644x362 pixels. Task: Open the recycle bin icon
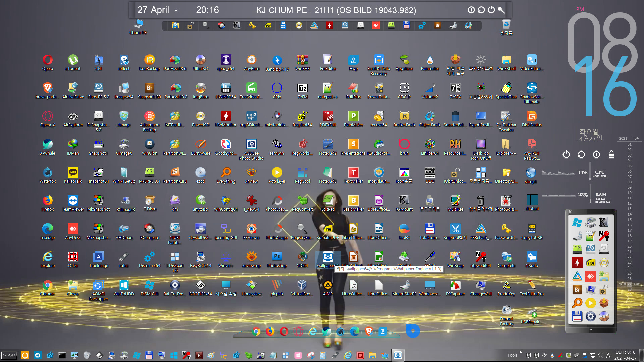click(x=506, y=27)
